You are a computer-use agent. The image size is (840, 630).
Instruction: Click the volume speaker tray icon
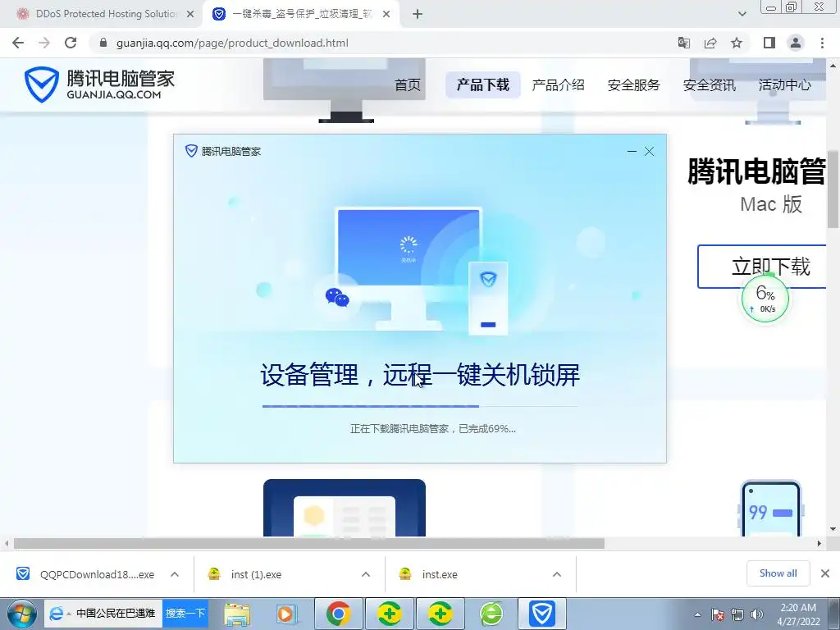[x=756, y=614]
